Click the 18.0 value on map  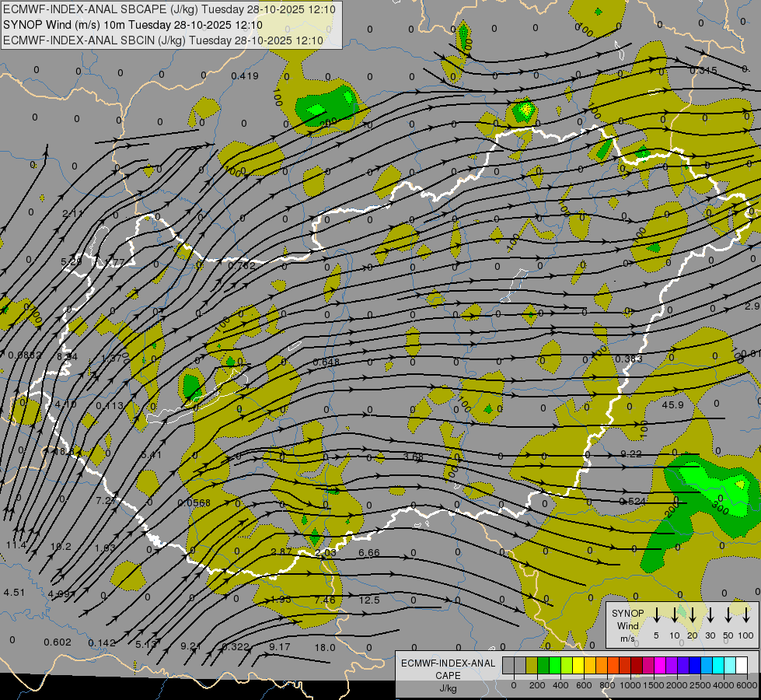pyautogui.click(x=325, y=648)
